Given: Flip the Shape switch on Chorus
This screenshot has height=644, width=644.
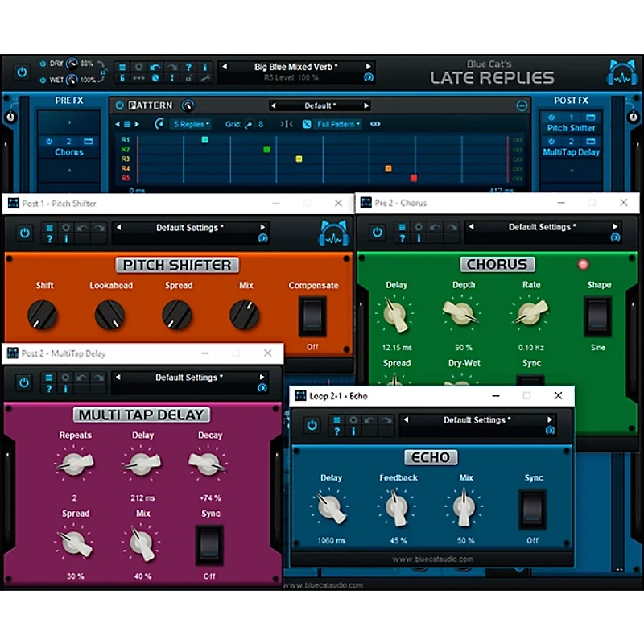Looking at the screenshot, I should 597,316.
